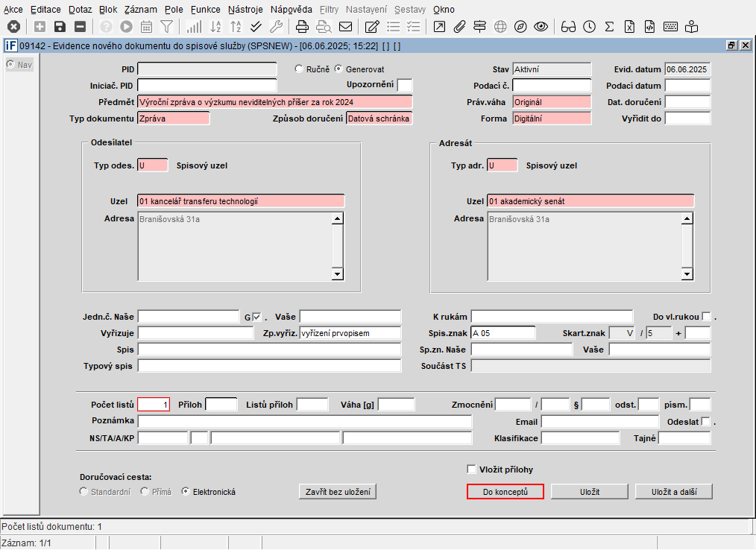This screenshot has width=756, height=550.
Task: Click the signpost icon in toolbar
Action: (479, 27)
